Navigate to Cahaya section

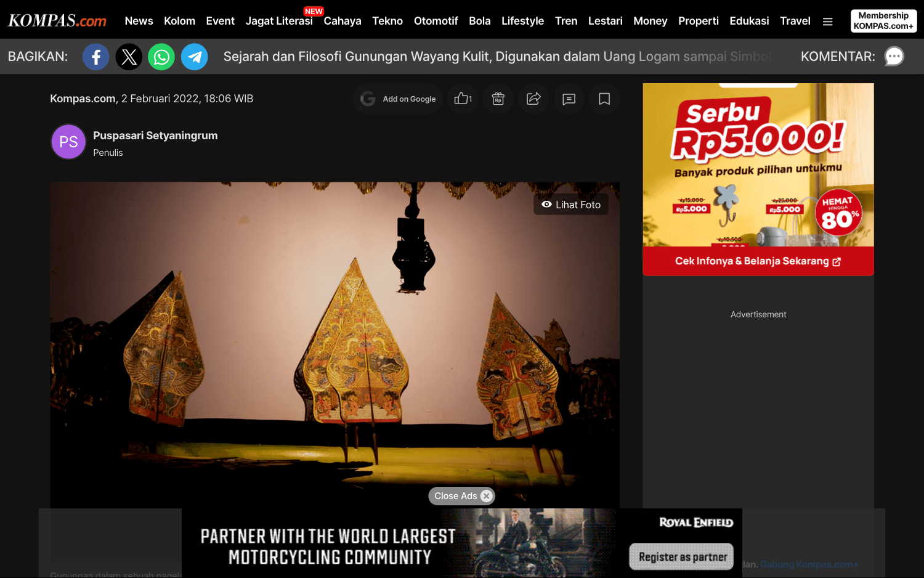click(x=342, y=21)
